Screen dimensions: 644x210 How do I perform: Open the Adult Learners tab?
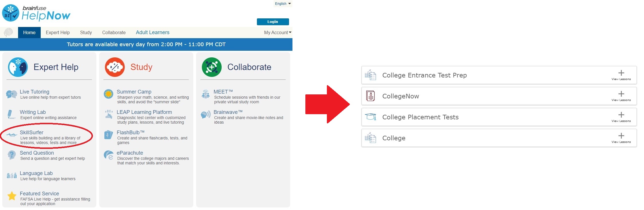(x=153, y=32)
